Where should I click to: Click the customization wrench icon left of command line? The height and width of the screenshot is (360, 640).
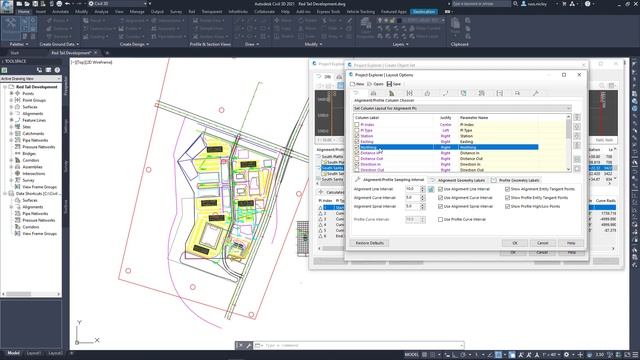click(x=249, y=345)
